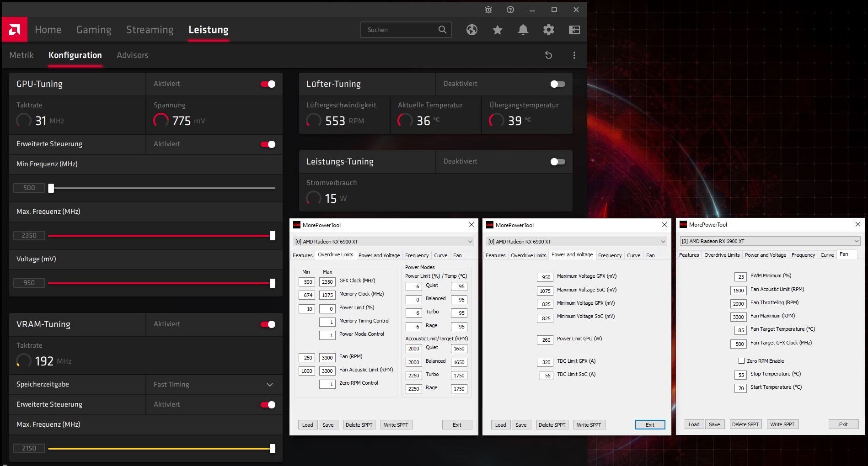Image resolution: width=868 pixels, height=466 pixels.
Task: Open the help question mark icon
Action: 510,10
